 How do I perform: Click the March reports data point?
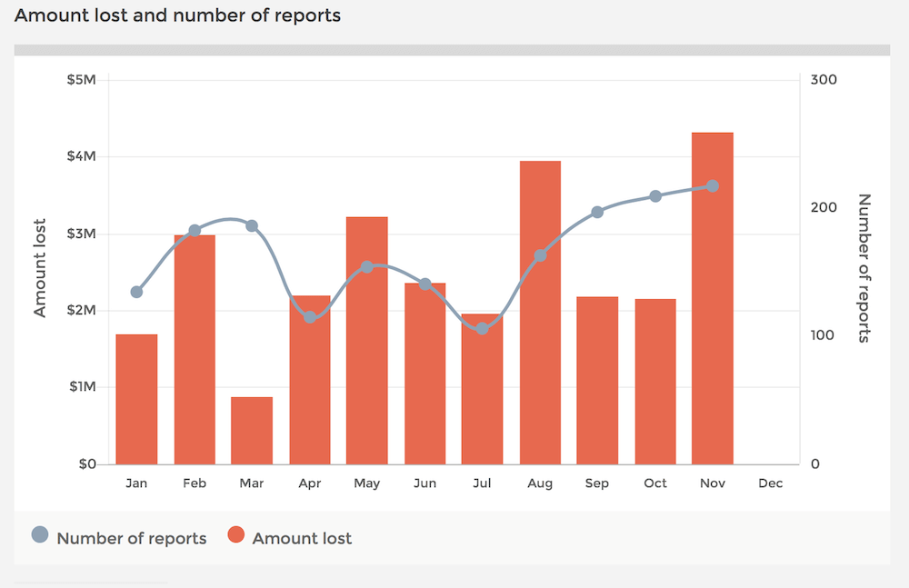[x=252, y=225]
